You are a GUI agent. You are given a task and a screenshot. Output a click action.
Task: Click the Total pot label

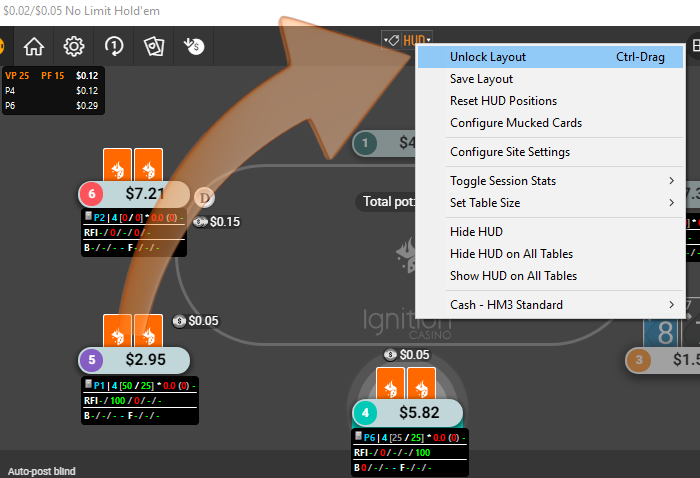[388, 202]
